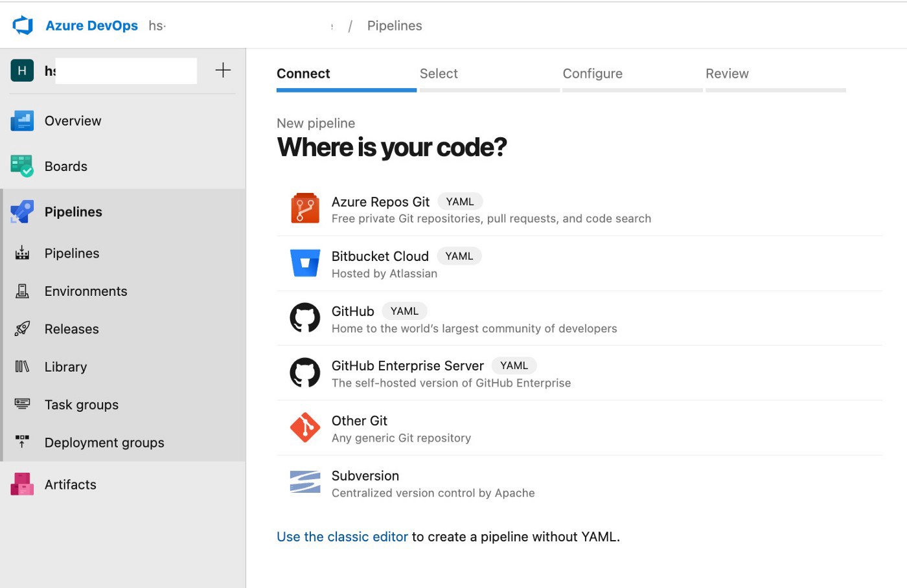Viewport: 907px width, 588px height.
Task: Click the plus icon to add new item
Action: pyautogui.click(x=223, y=70)
